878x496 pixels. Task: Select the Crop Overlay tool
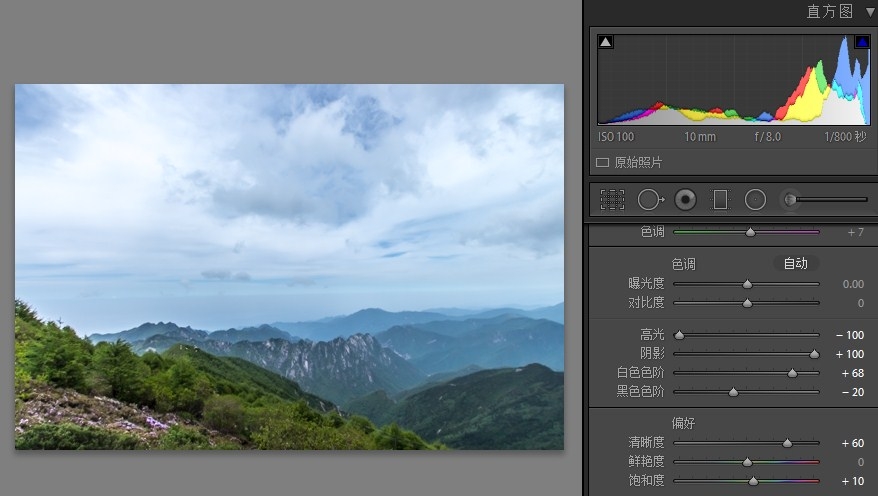612,200
